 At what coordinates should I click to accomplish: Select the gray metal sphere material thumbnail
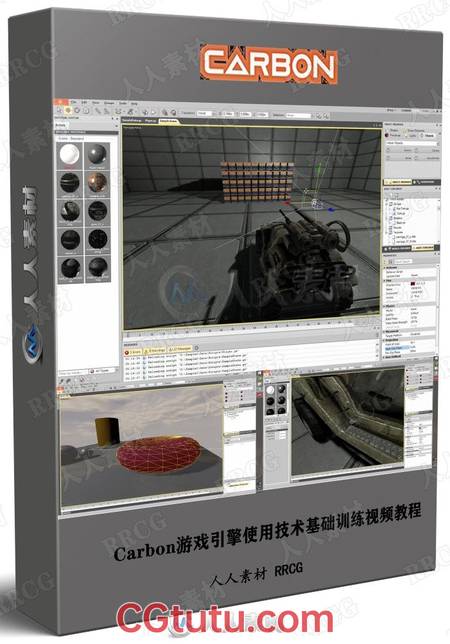[97, 156]
